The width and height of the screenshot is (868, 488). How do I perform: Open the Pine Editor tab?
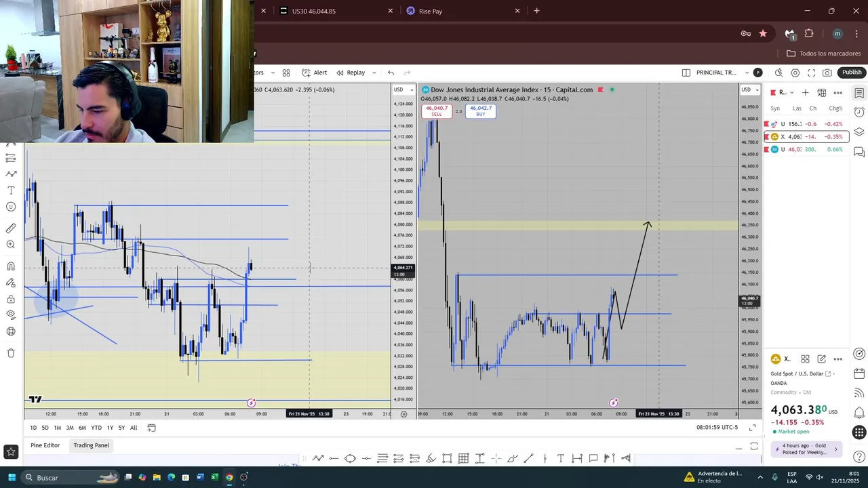coord(45,445)
